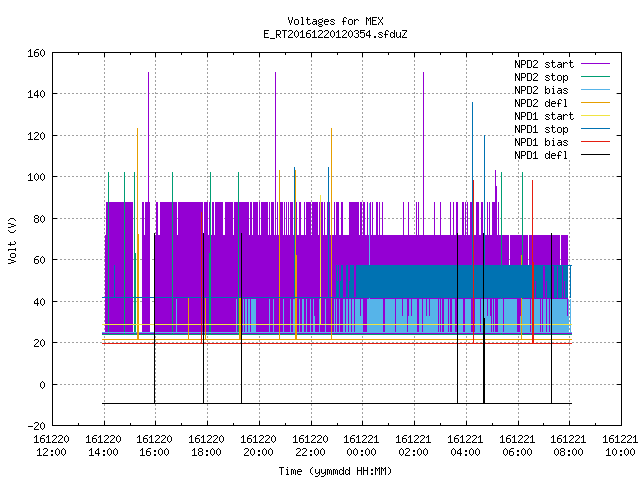
Task: Click the green NPD2 stop legend line
Action: [595, 77]
